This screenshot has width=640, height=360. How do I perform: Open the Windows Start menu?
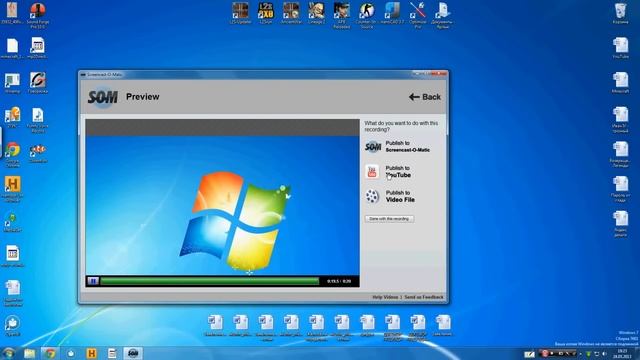pyautogui.click(x=8, y=353)
